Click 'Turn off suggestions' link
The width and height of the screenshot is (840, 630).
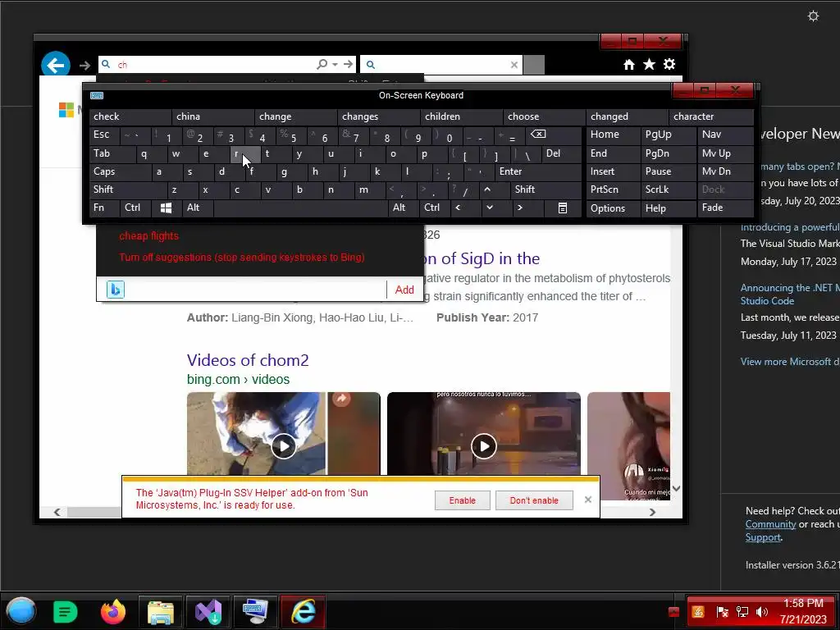coord(242,257)
